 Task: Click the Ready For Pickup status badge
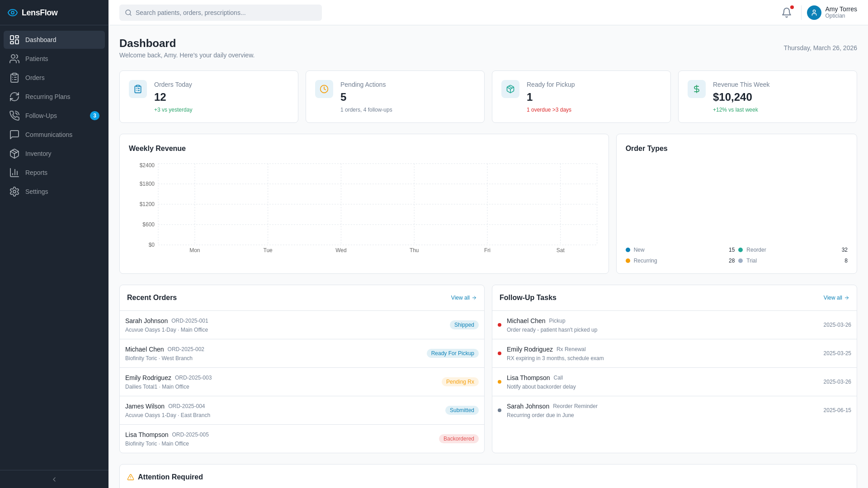coord(453,353)
